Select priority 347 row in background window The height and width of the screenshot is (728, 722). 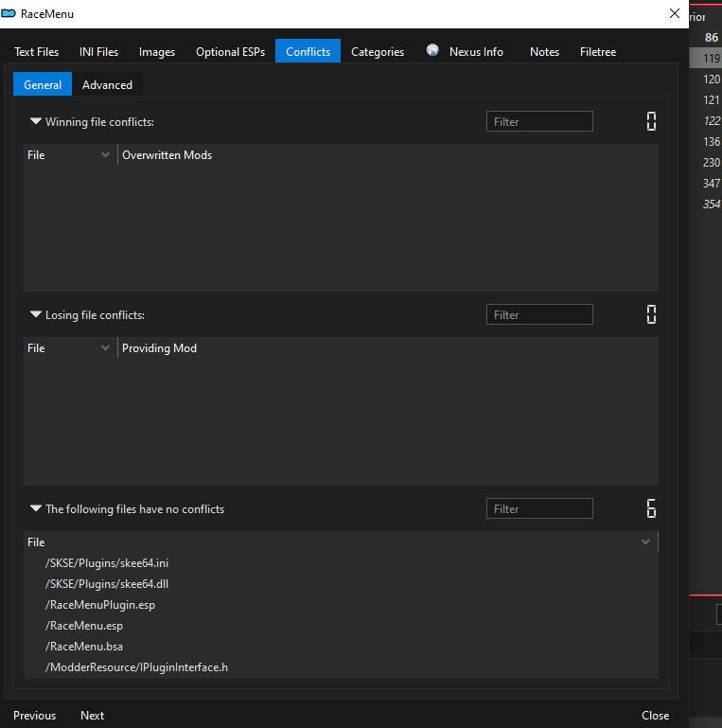(706, 184)
